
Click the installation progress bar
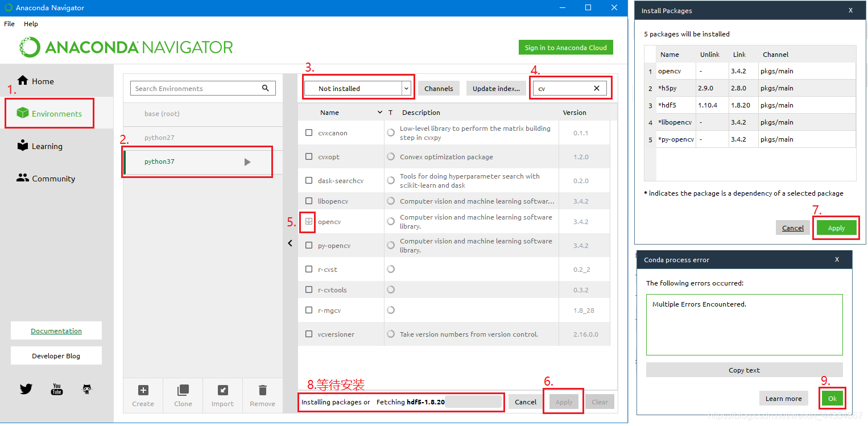pos(473,402)
